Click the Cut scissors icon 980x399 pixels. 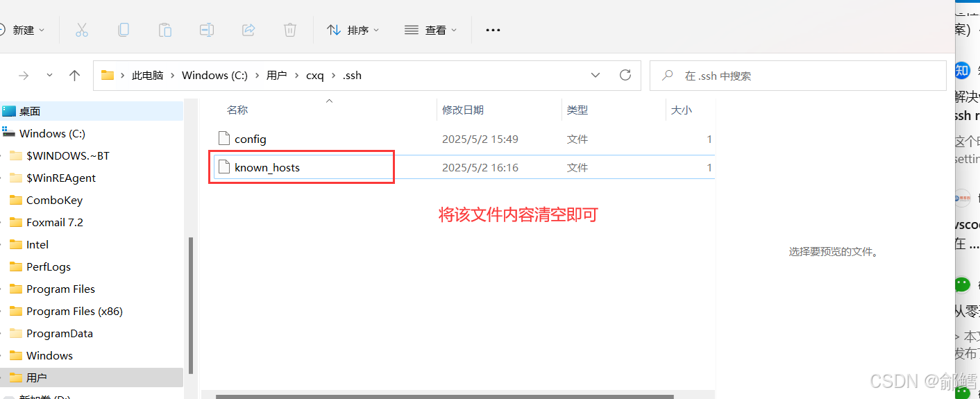[x=82, y=30]
